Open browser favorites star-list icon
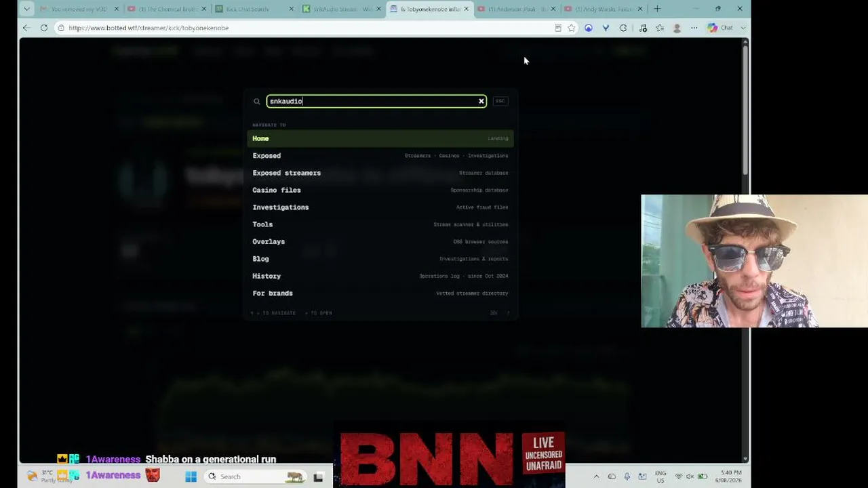This screenshot has height=488, width=868. pos(660,28)
